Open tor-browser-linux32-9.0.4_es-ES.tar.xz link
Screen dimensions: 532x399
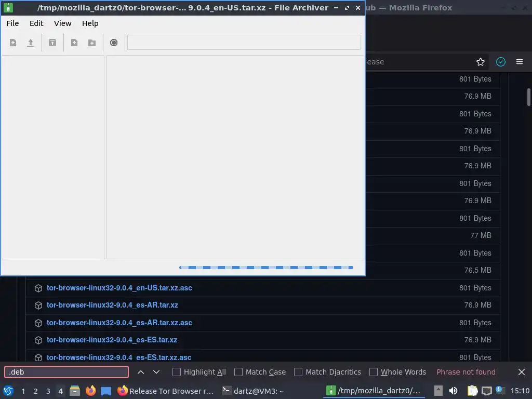point(112,340)
